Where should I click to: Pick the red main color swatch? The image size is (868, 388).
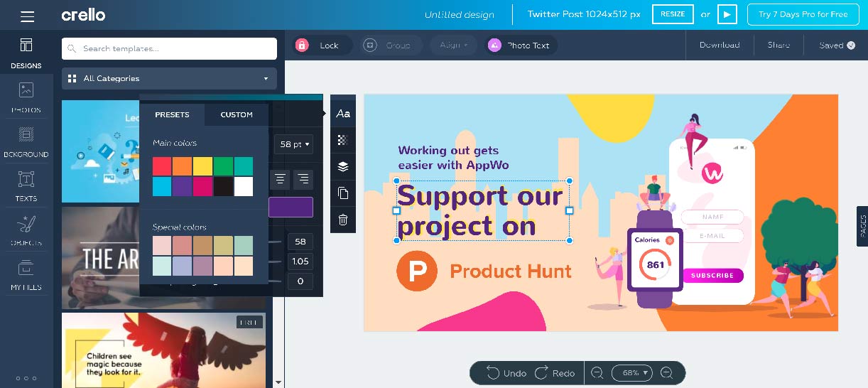click(162, 166)
